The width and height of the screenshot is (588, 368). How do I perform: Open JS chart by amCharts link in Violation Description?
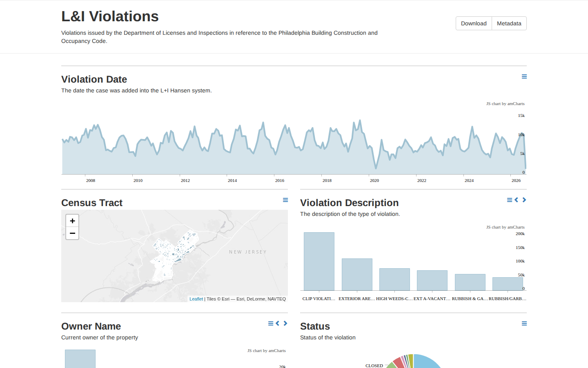505,227
